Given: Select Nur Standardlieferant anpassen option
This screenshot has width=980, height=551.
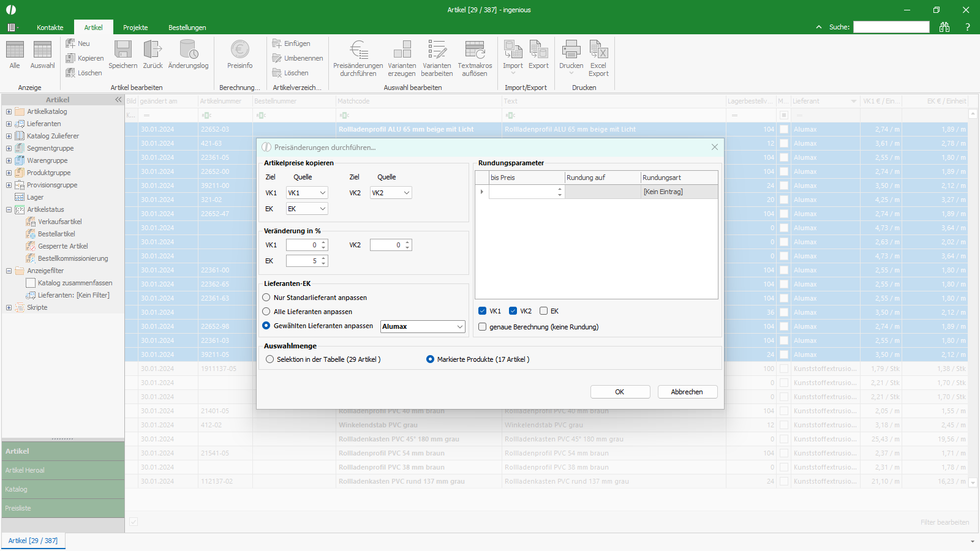Looking at the screenshot, I should point(266,298).
